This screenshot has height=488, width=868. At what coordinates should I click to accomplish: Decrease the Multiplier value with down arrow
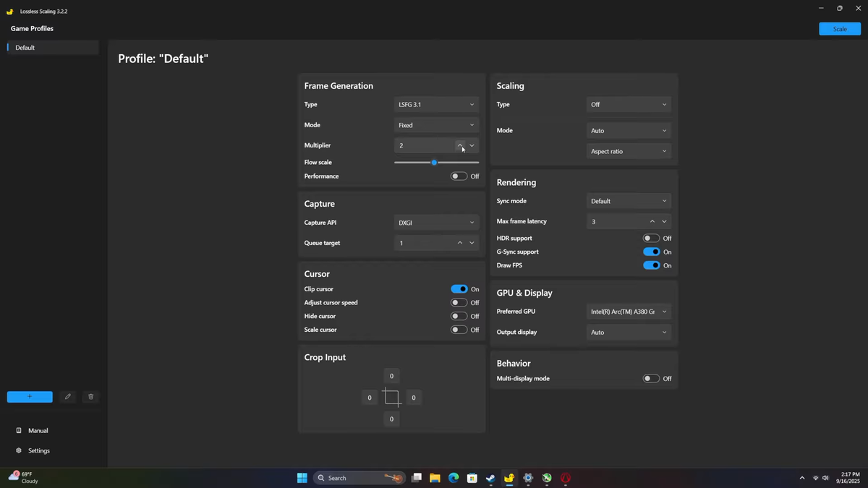click(x=472, y=145)
